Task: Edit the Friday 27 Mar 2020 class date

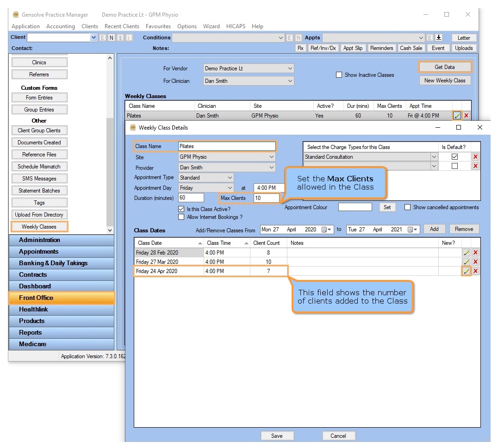Action: pyautogui.click(x=466, y=262)
